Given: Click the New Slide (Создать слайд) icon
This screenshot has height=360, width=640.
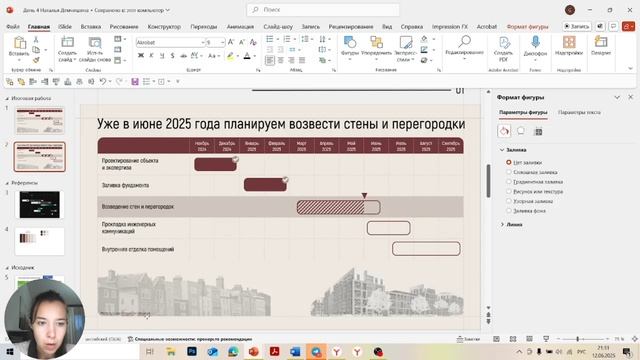Looking at the screenshot, I should [x=67, y=42].
